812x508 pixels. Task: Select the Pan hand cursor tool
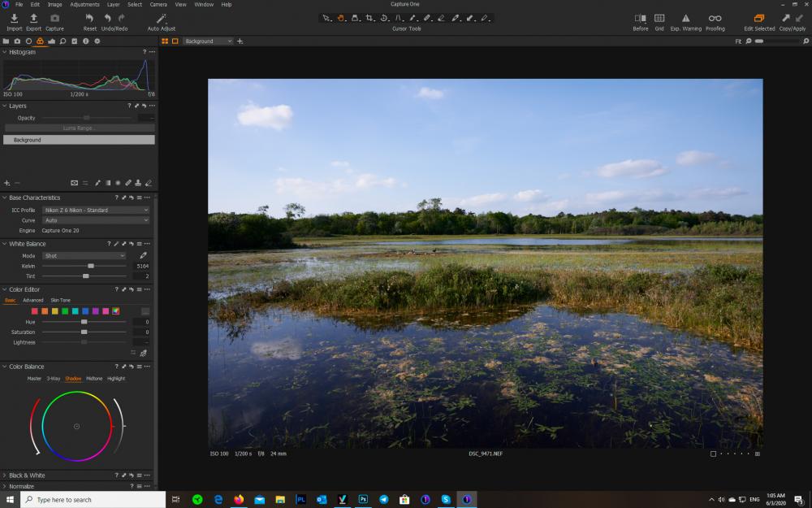click(341, 18)
